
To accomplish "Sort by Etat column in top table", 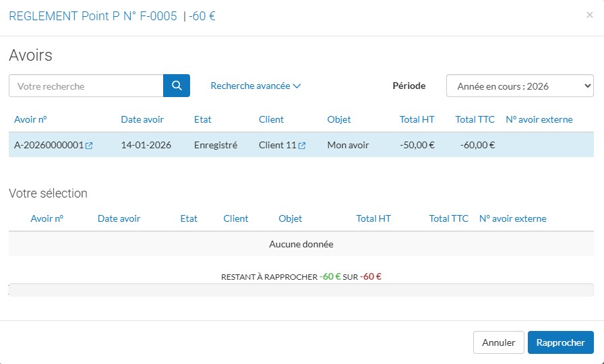I will (x=202, y=119).
